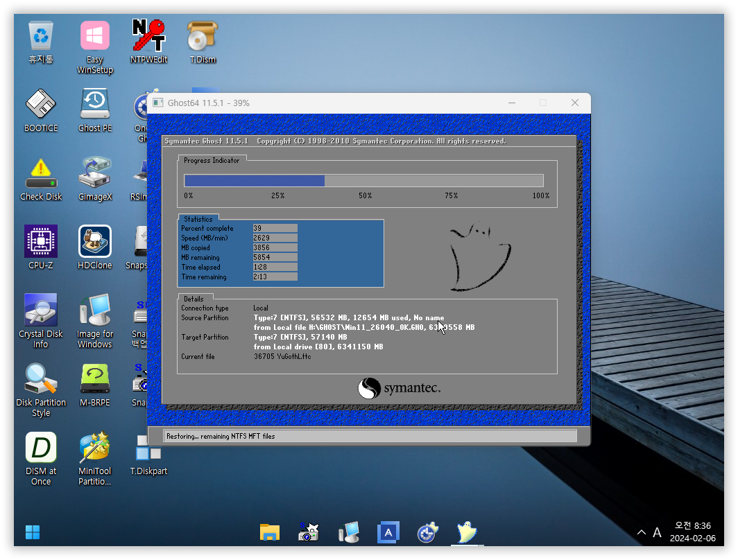Launch M-BRPE desktop icon
Screen dimensions: 738x560
(x=94, y=385)
